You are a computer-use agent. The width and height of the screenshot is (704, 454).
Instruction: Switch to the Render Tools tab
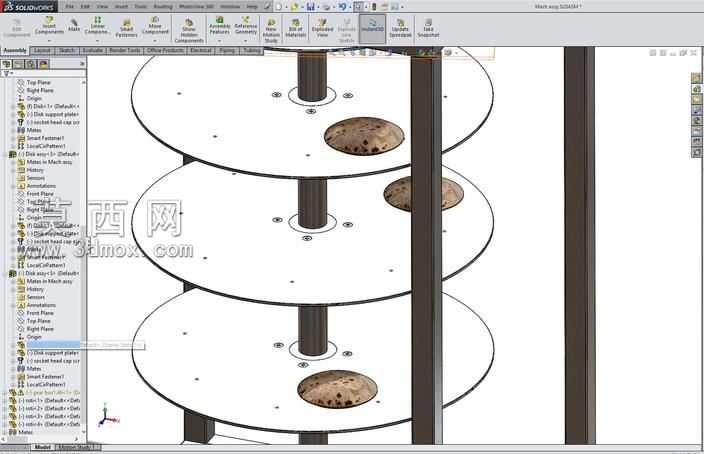coord(125,50)
